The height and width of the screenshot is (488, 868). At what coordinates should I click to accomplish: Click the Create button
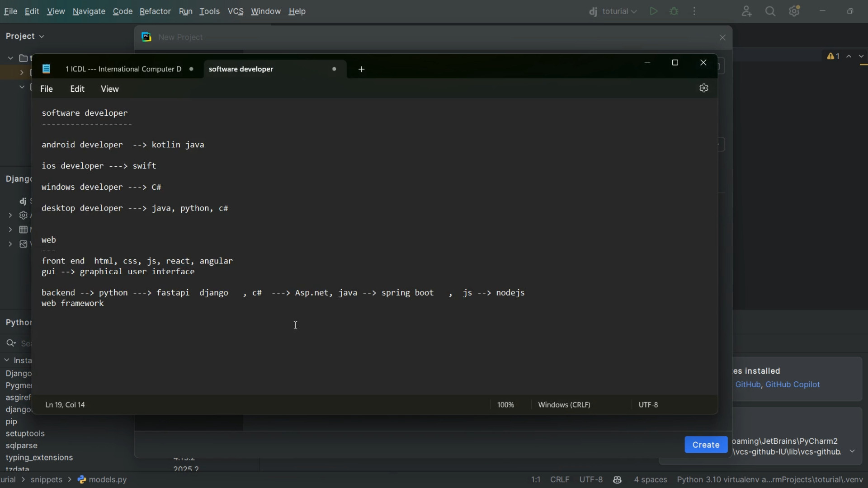706,445
